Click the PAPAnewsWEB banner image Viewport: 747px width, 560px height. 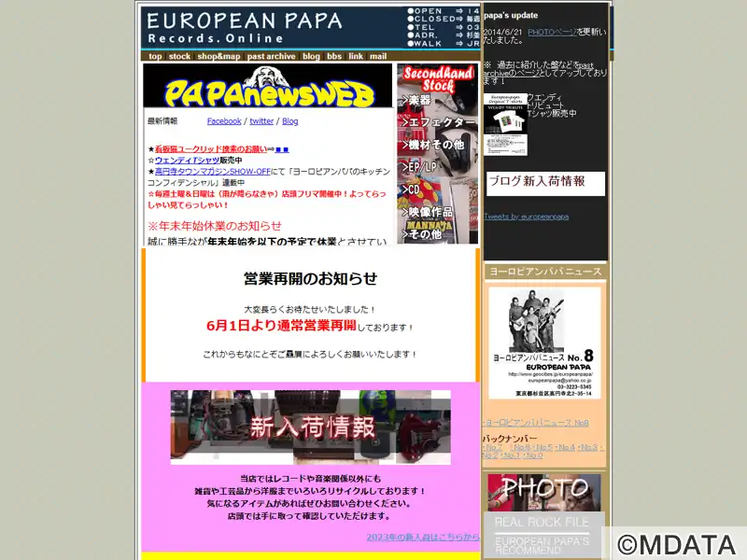[268, 86]
